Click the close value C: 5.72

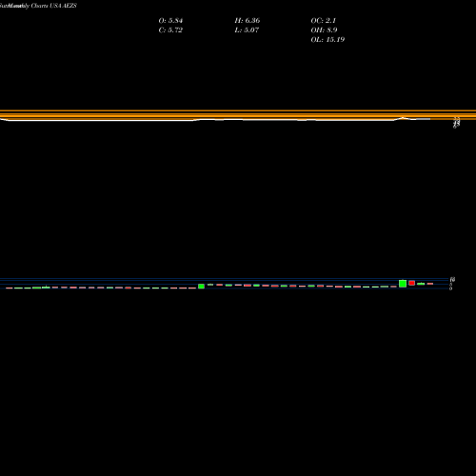170,30
